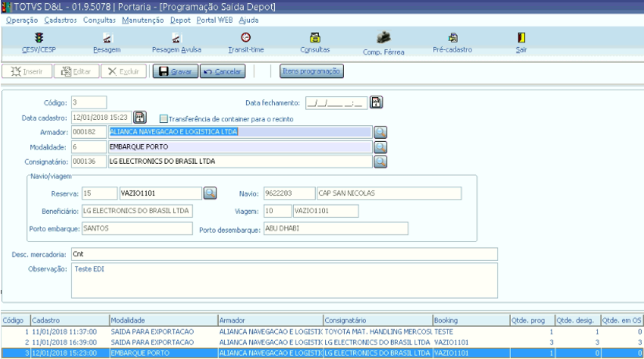Open the Operação menu
This screenshot has width=644, height=359.
tap(22, 20)
